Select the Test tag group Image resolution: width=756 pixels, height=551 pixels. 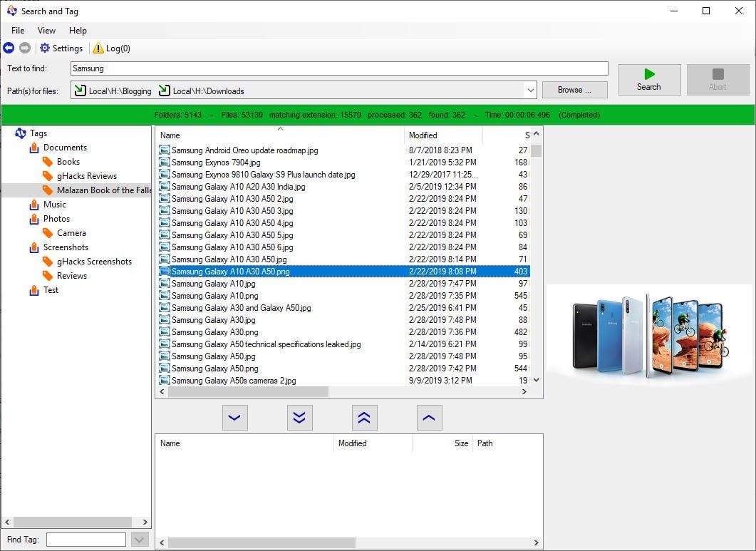(x=51, y=289)
